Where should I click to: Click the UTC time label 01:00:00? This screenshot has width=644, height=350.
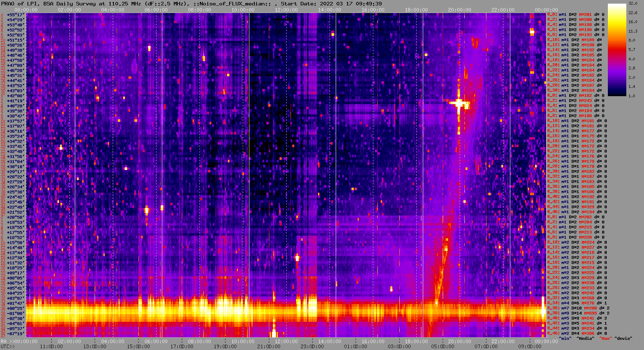pos(356,346)
